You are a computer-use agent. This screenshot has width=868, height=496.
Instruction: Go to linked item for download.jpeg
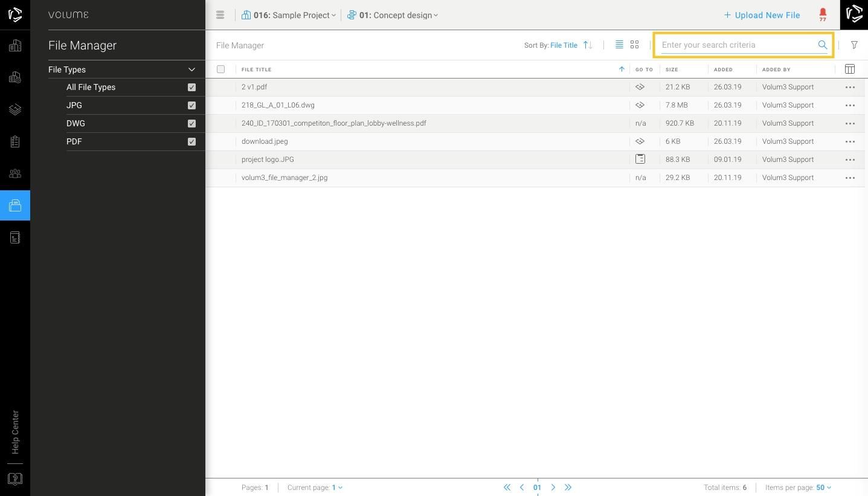pos(640,141)
